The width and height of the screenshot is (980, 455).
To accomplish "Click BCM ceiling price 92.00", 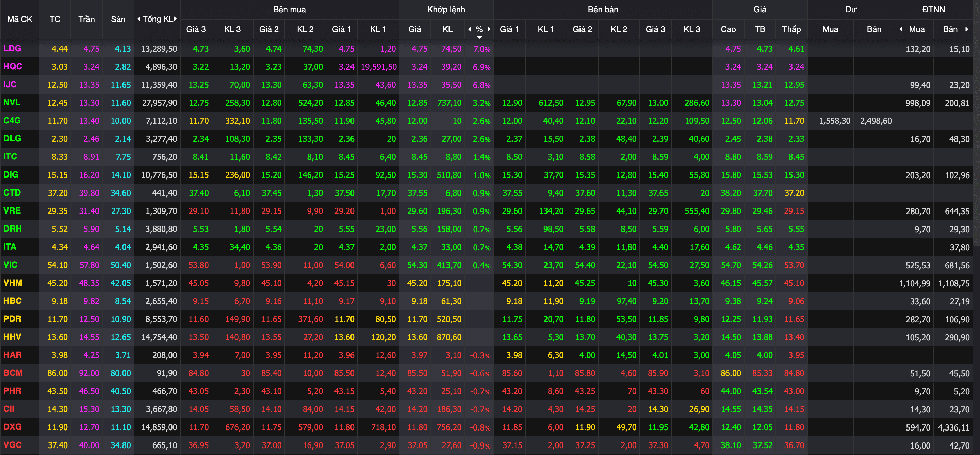I will click(89, 373).
